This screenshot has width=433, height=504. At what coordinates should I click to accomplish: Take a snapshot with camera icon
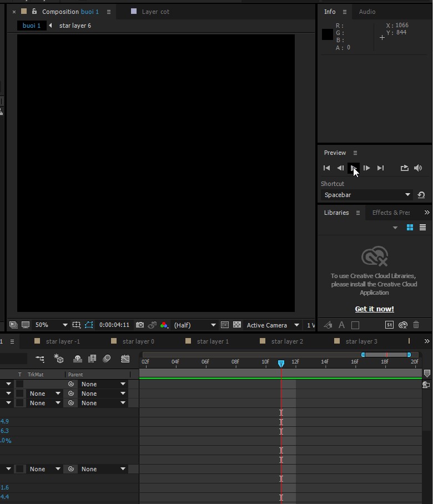(x=140, y=325)
